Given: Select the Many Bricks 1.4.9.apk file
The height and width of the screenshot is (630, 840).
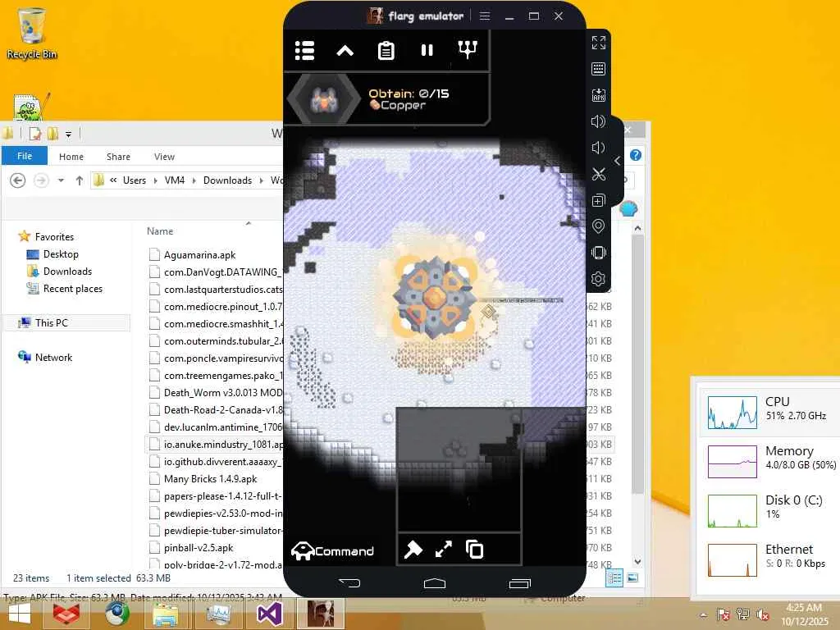Looking at the screenshot, I should point(210,479).
